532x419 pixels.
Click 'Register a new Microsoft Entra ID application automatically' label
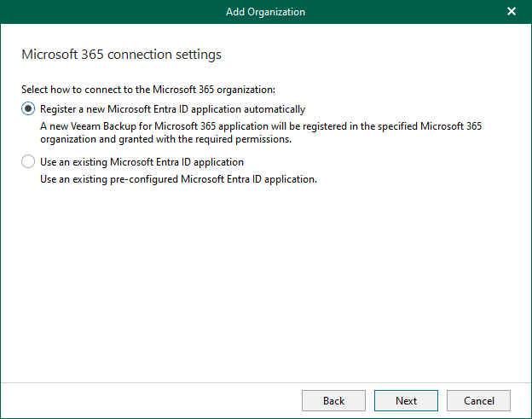[x=172, y=109]
